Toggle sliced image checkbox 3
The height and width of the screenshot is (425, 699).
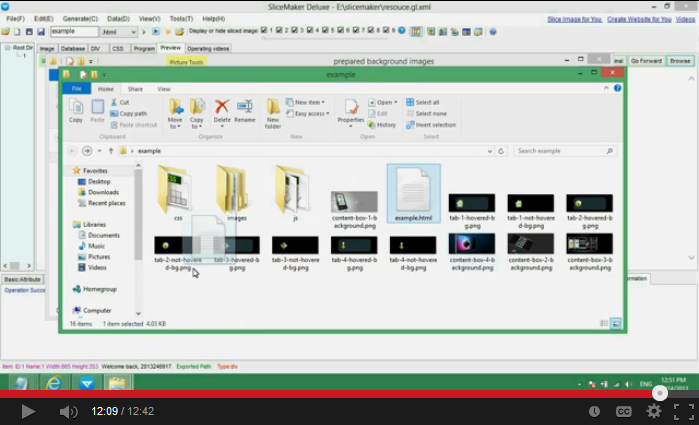pos(294,30)
